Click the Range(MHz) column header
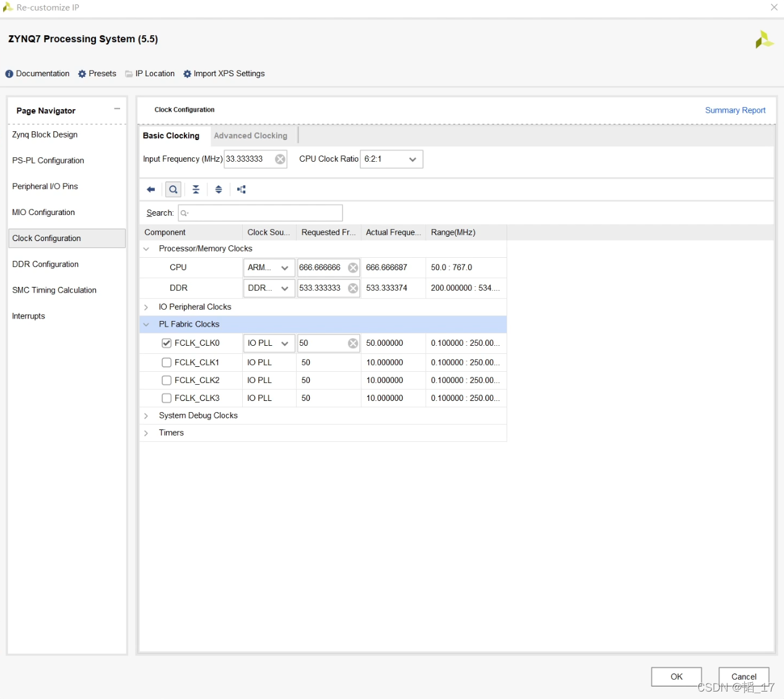The height and width of the screenshot is (699, 784). click(466, 232)
